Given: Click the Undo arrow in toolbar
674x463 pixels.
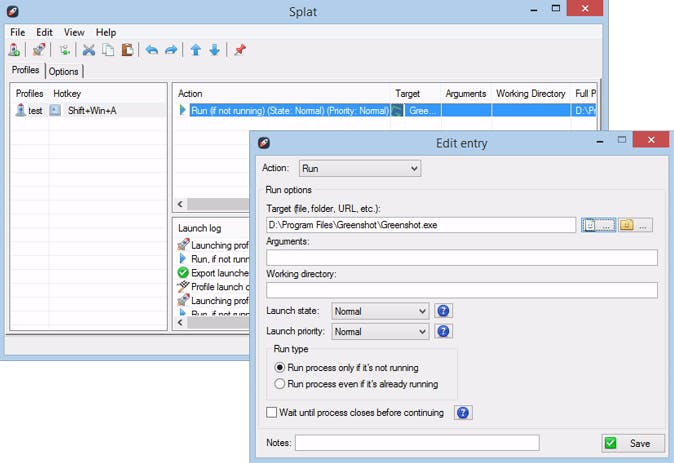Looking at the screenshot, I should pos(152,50).
